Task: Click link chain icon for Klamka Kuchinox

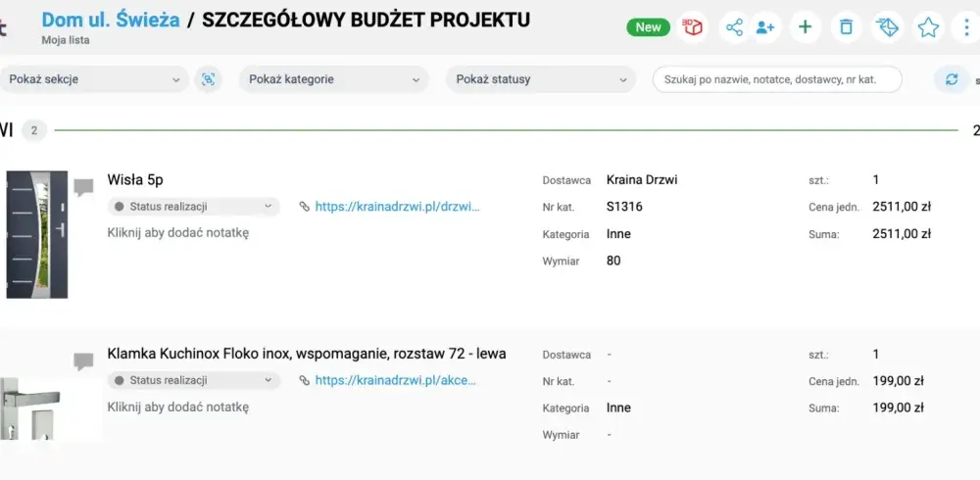Action: pos(305,380)
